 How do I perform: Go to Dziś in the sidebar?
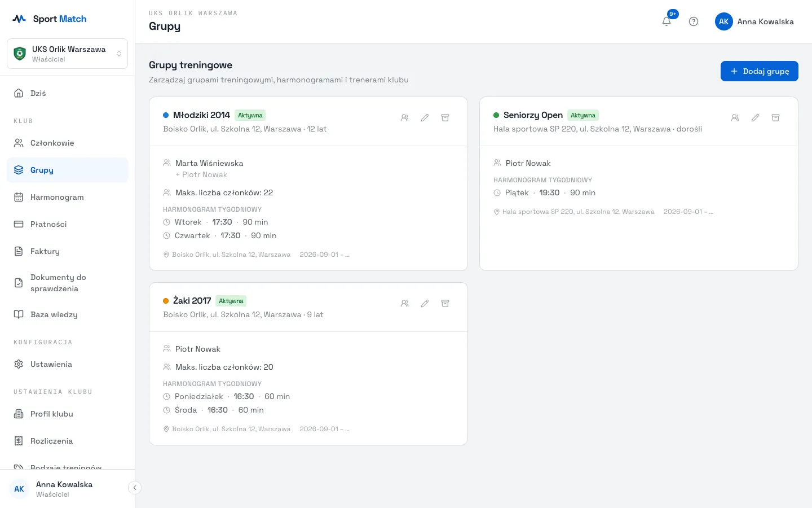point(67,93)
